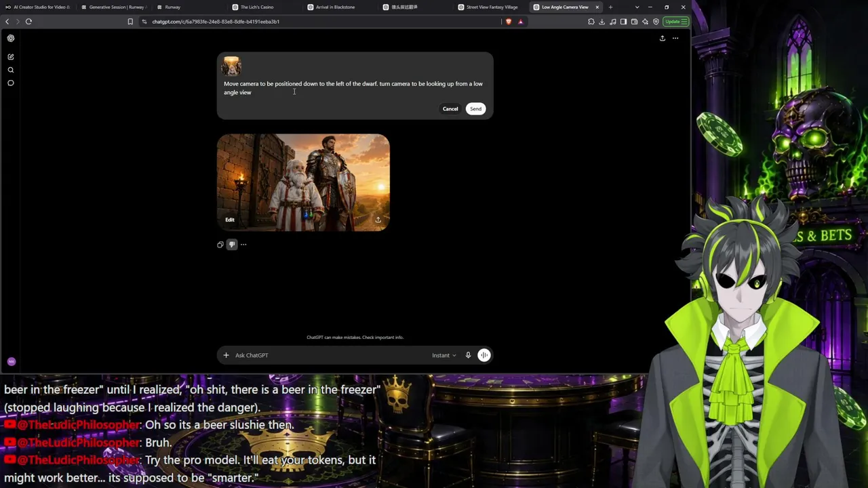Viewport: 868px width, 488px height.
Task: Switch to The Lich's Casino tab
Action: pos(264,7)
